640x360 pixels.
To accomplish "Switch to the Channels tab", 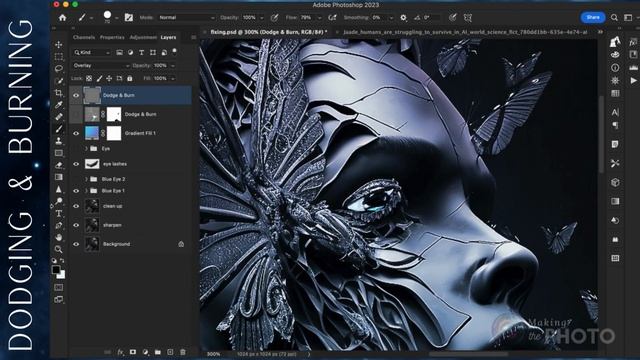I will click(x=84, y=37).
